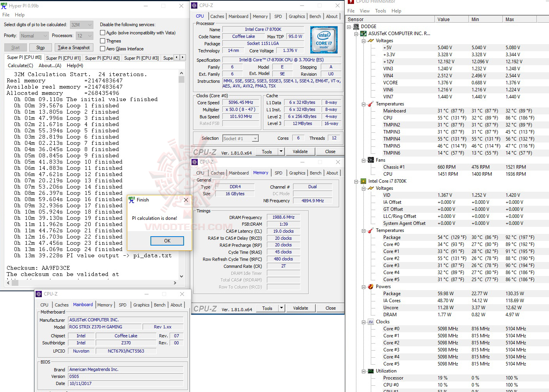Click the scroll-down arrow of Hyper PI log

coord(181,276)
